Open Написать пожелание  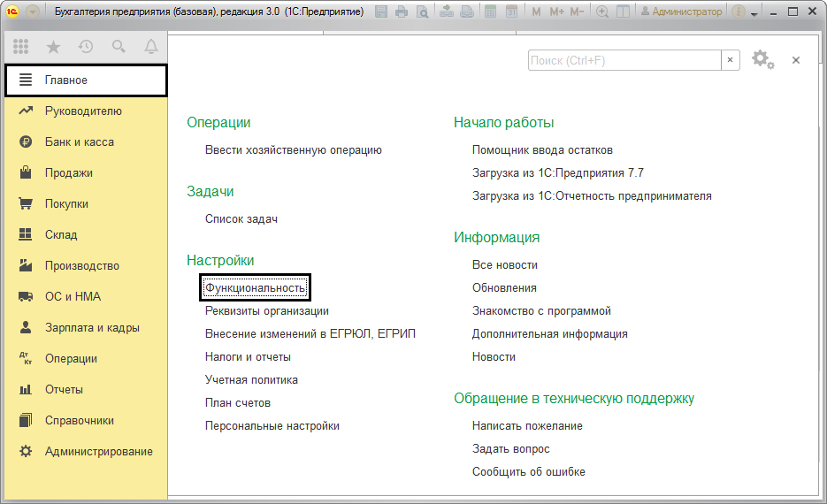[x=527, y=426]
